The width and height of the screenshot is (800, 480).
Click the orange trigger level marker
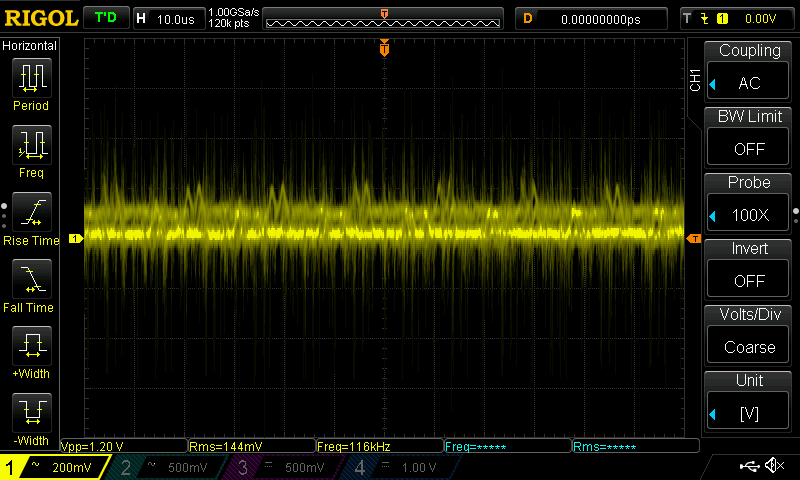[692, 238]
